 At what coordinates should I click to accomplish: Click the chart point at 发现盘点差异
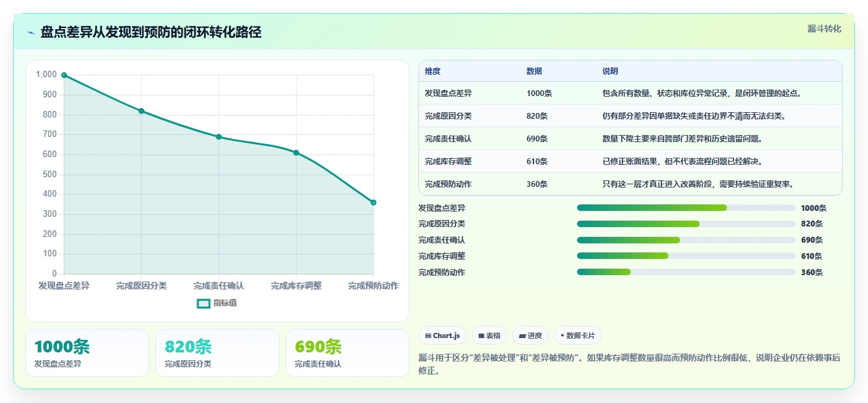[64, 75]
